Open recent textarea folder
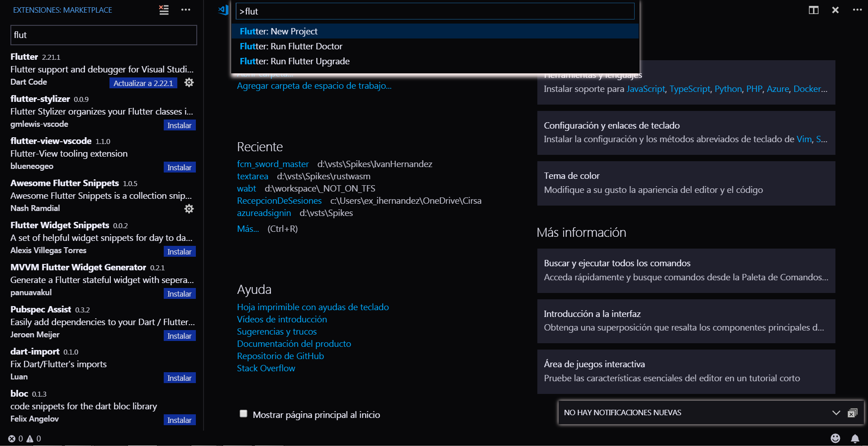The width and height of the screenshot is (868, 446). 252,176
